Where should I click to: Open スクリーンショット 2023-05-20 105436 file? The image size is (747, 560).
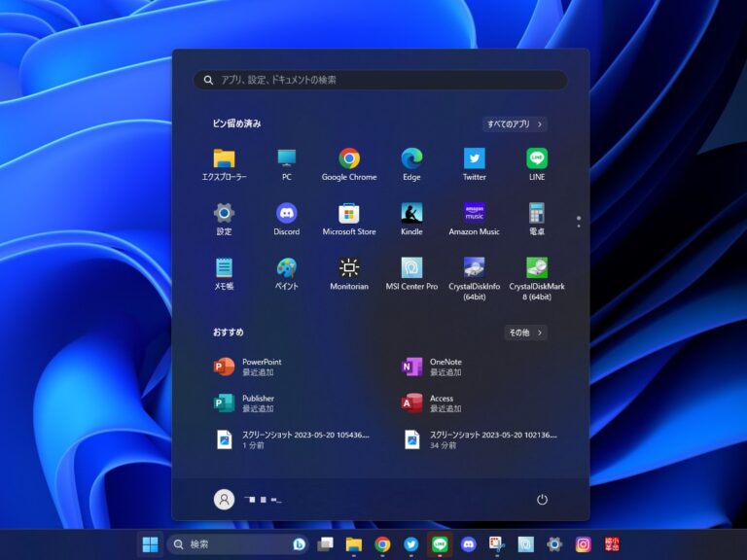[291, 439]
